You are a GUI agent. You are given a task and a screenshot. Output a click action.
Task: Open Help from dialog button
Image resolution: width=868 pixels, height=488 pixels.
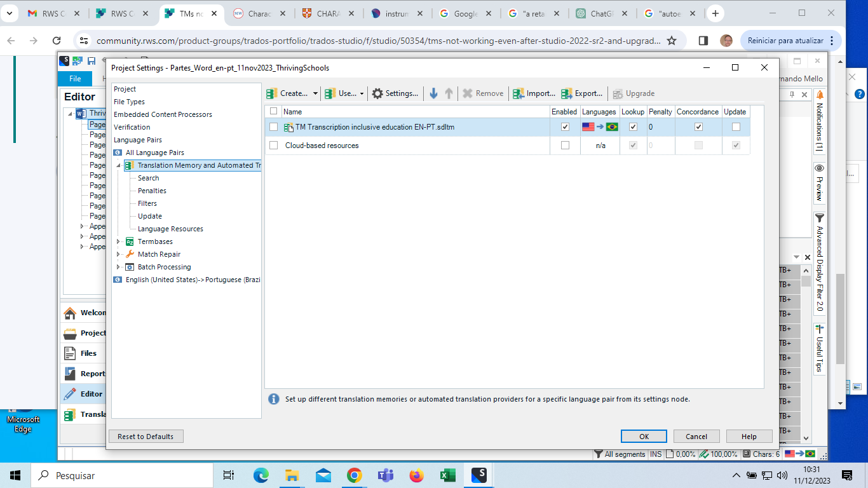click(x=749, y=437)
